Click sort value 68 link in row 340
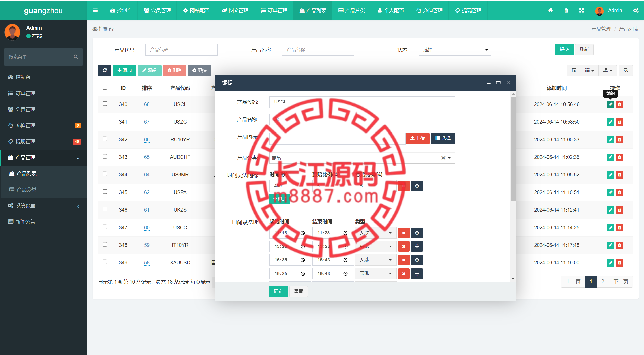 click(147, 104)
